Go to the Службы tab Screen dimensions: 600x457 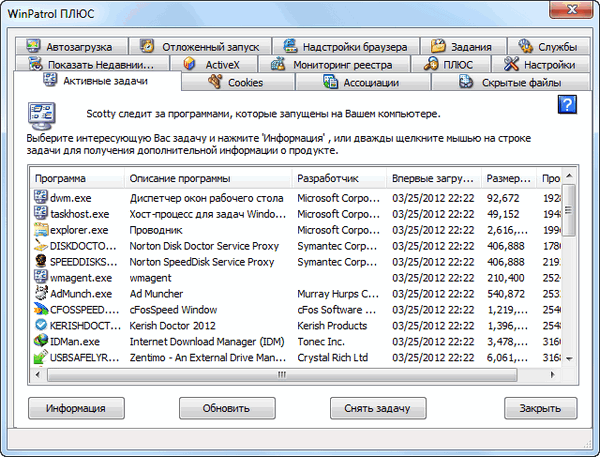click(x=547, y=46)
